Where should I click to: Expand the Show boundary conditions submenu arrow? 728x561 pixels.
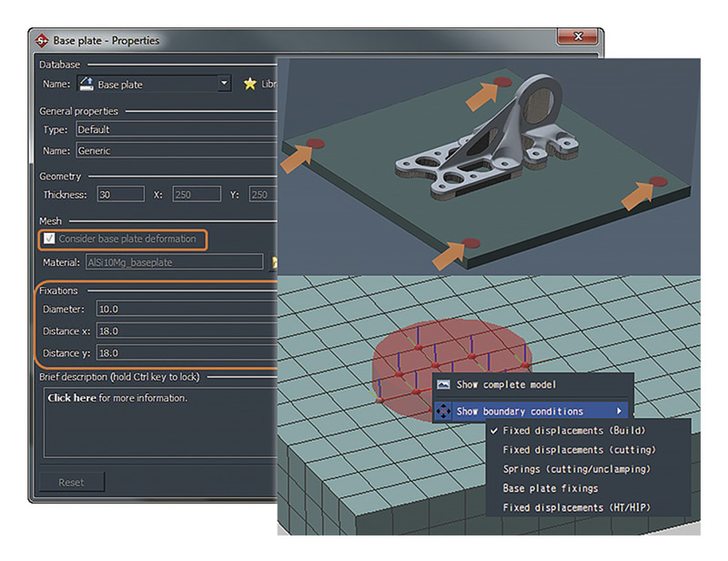(620, 412)
